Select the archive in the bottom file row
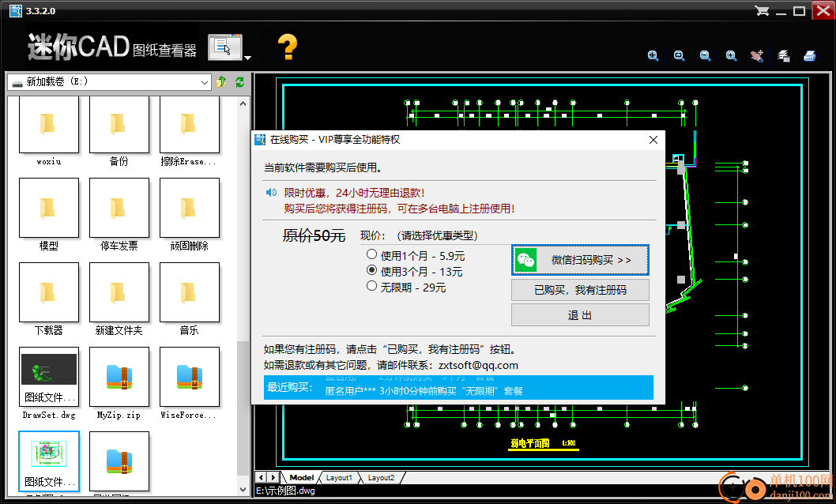Image resolution: width=836 pixels, height=504 pixels. click(x=119, y=461)
